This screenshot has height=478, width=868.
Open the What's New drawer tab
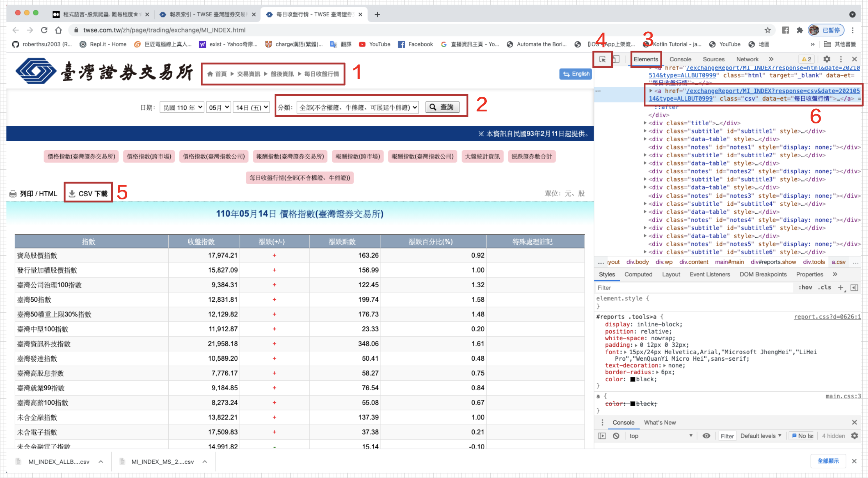point(660,422)
